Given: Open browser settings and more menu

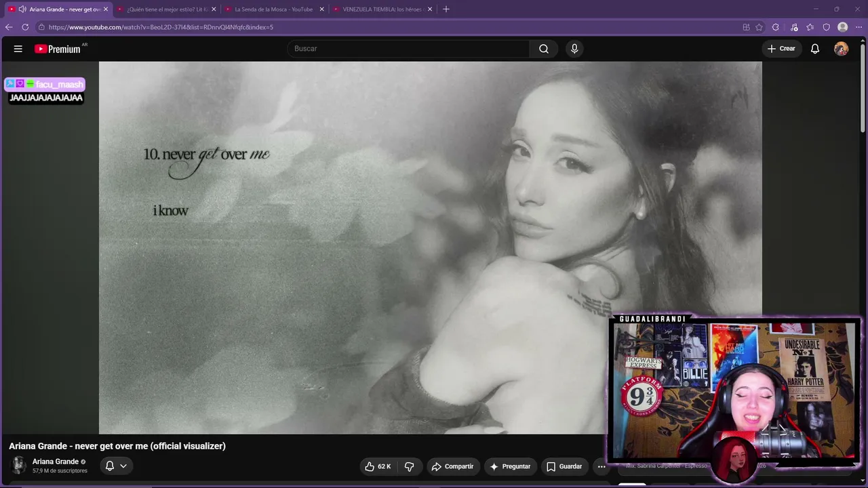Looking at the screenshot, I should click(x=859, y=27).
